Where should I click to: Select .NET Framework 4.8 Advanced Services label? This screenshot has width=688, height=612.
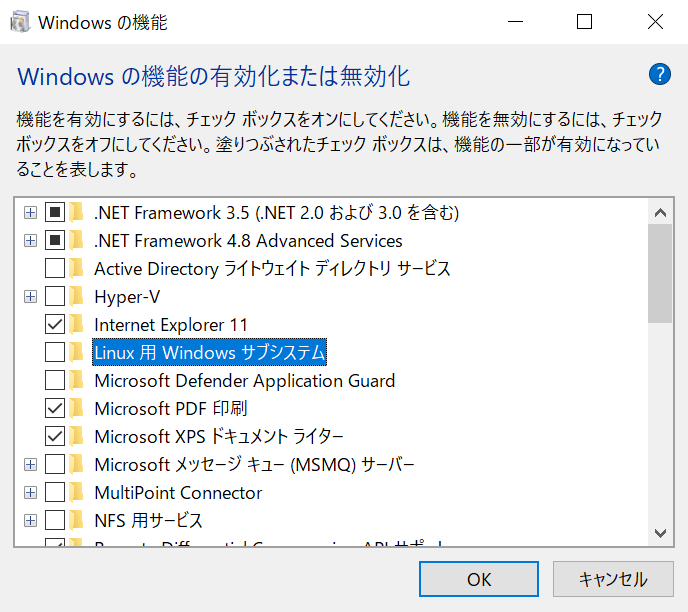248,241
